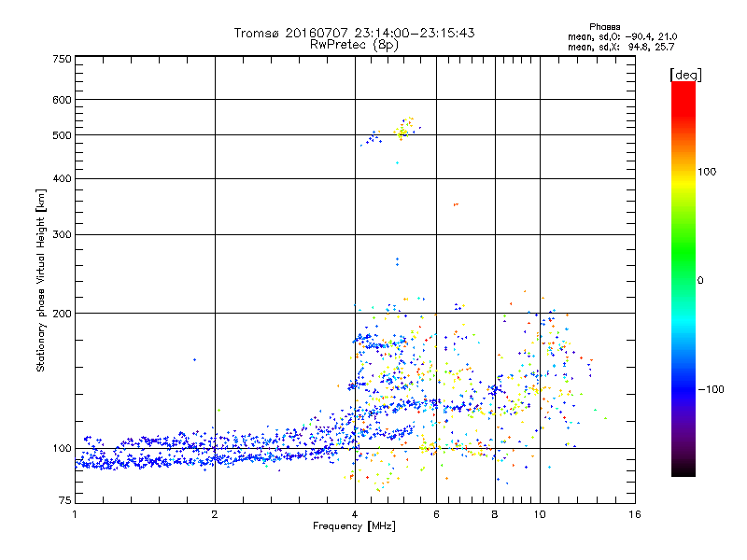747x560 pixels.
Task: Click the '600' y-axis tick label
Action: point(62,100)
